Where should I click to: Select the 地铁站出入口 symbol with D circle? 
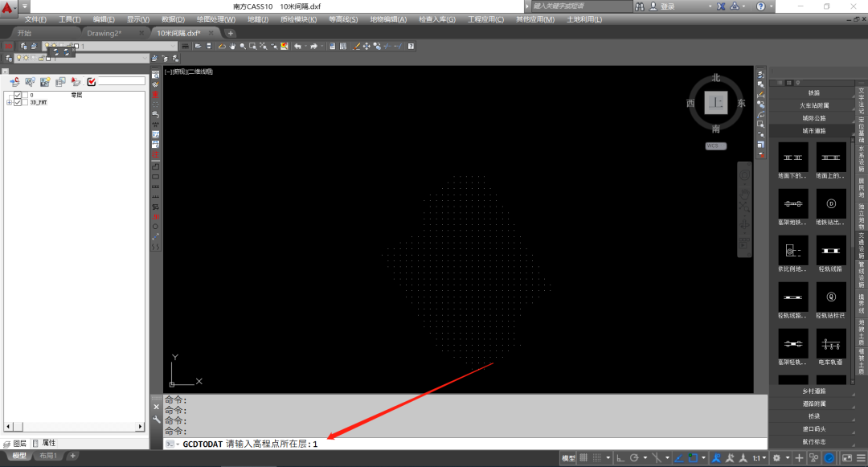pos(831,203)
